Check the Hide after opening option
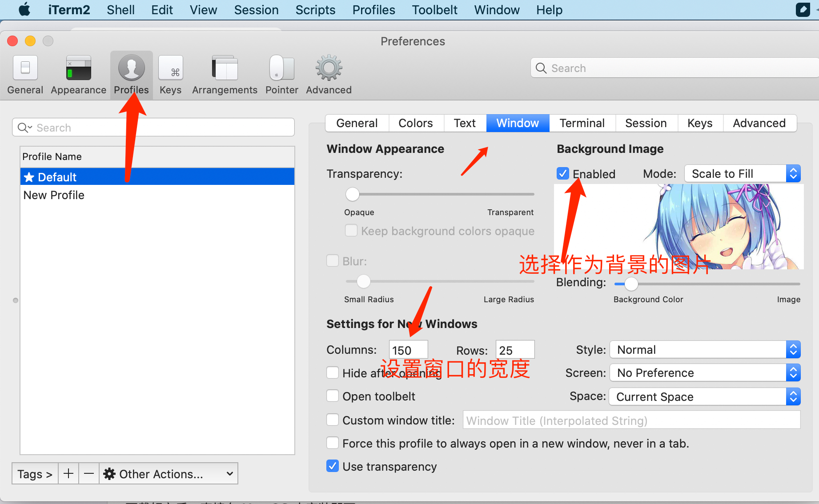 (x=333, y=372)
